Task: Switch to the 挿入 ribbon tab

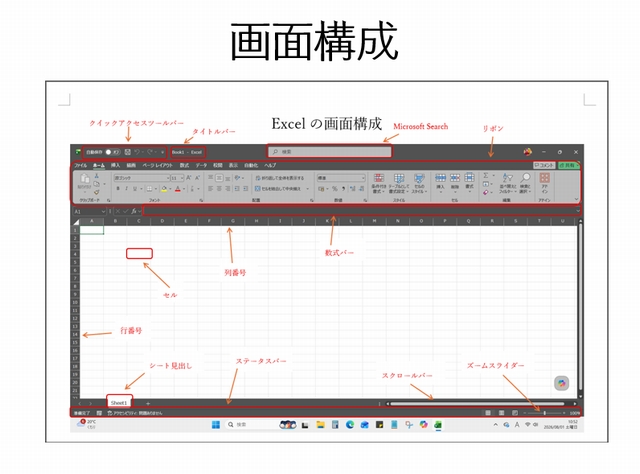Action: coord(116,165)
